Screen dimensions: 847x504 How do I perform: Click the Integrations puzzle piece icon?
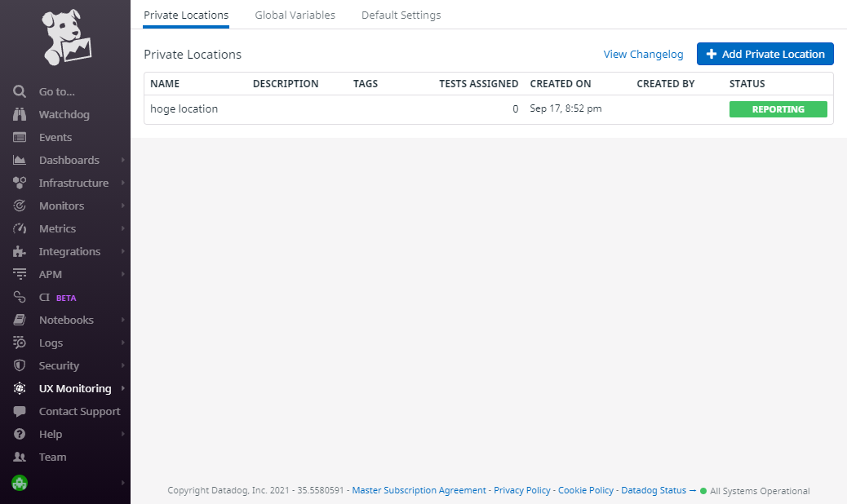[x=20, y=251]
